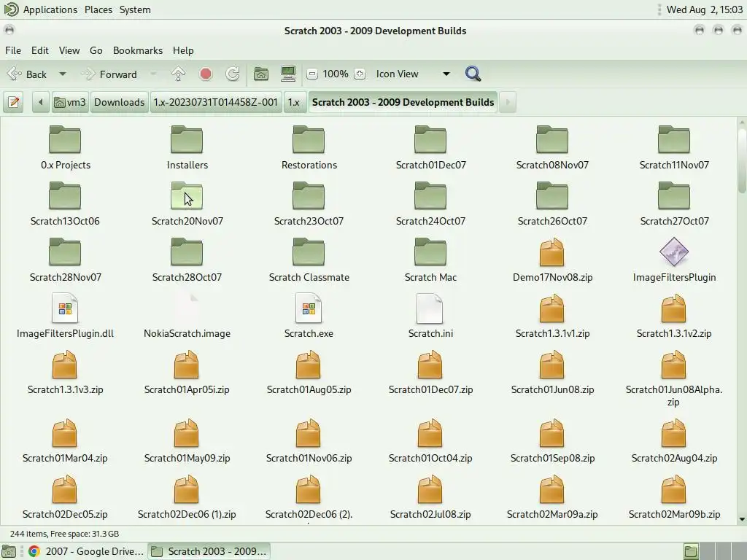Open the Computer icon in toolbar

pos(288,74)
